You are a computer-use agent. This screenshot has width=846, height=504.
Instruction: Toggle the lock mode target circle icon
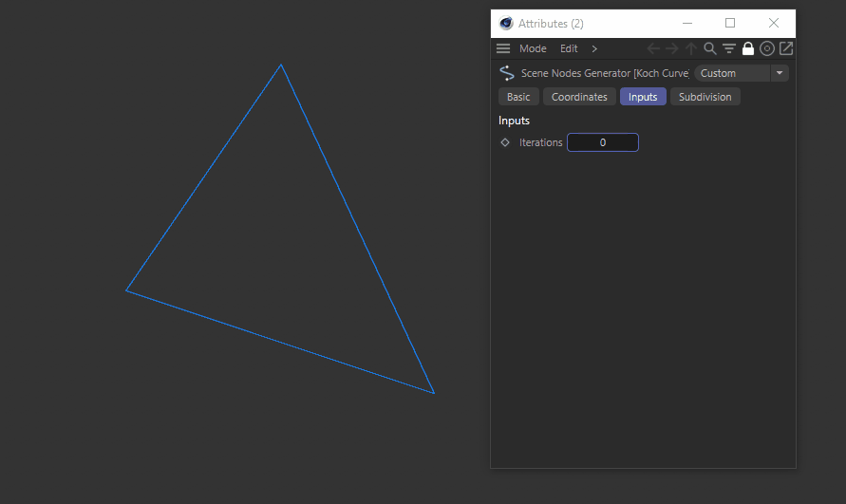pyautogui.click(x=767, y=48)
